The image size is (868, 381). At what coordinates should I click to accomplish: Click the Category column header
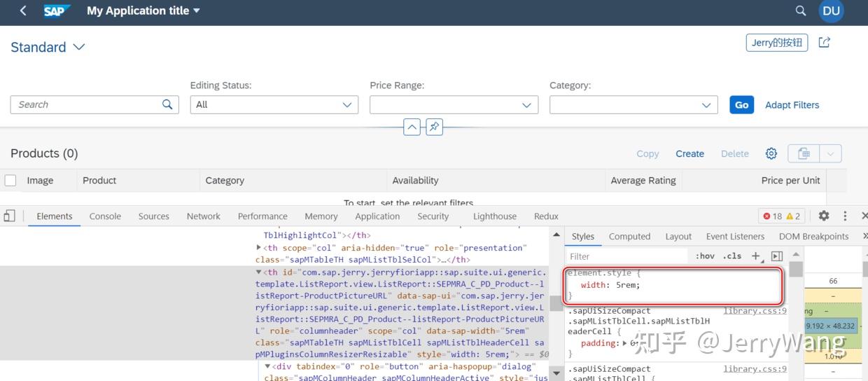(x=225, y=180)
